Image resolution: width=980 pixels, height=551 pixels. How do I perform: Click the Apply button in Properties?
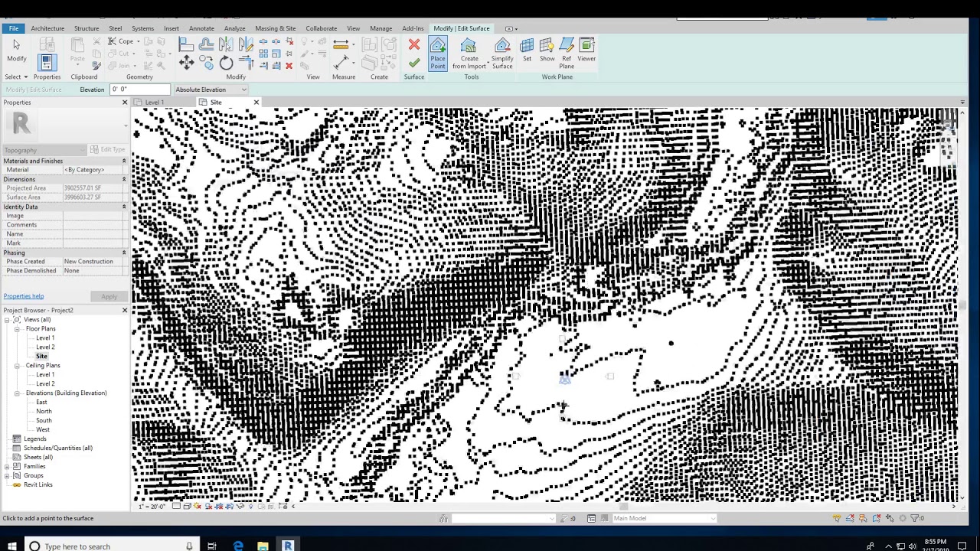(x=109, y=296)
